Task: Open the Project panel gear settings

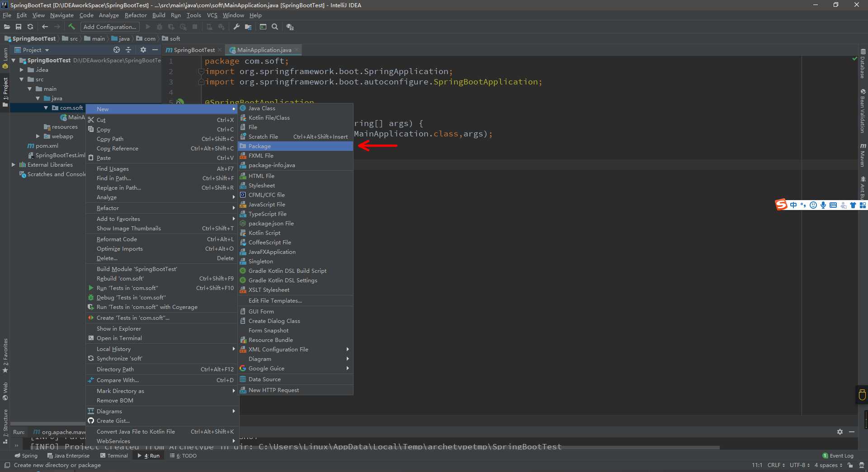Action: pos(143,50)
